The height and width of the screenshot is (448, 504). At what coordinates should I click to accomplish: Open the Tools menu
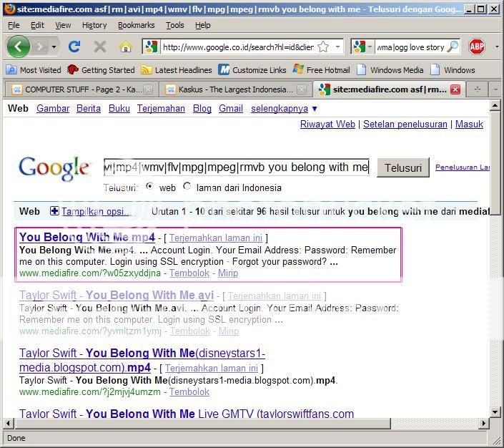pos(175,25)
